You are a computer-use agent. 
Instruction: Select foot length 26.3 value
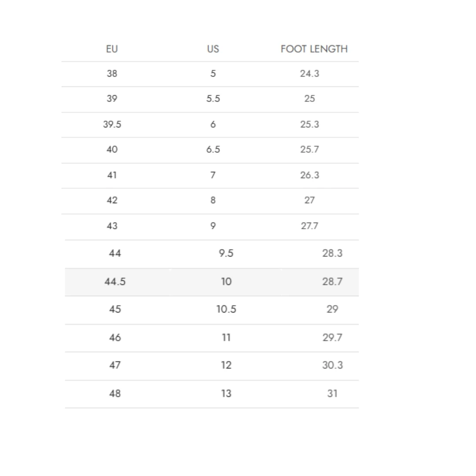309,175
